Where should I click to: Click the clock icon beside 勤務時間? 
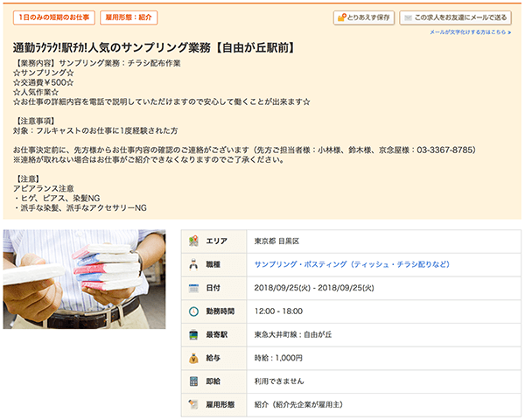coord(193,311)
